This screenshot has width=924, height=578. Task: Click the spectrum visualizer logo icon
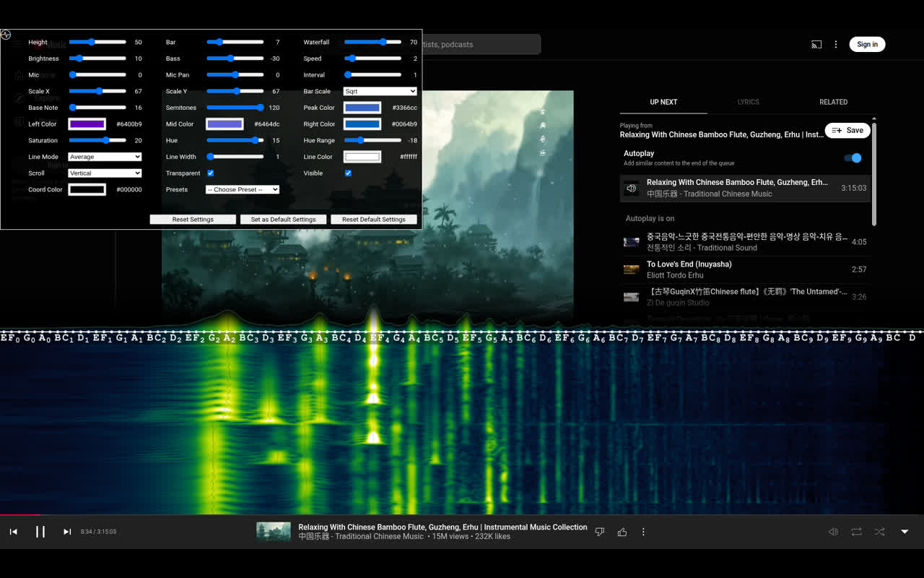(x=6, y=34)
